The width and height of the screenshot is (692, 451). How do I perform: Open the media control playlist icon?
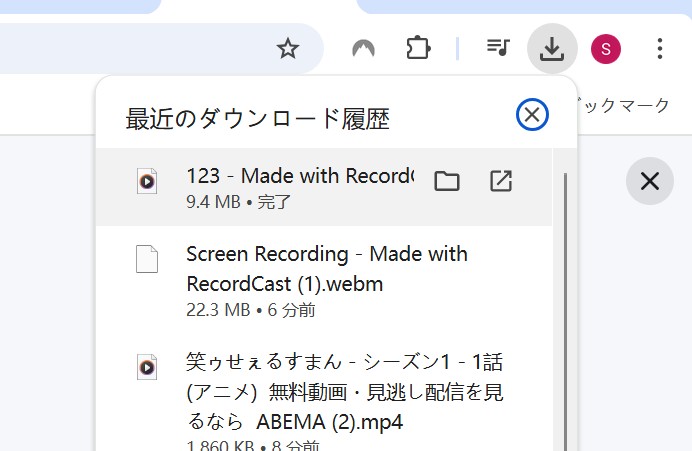pyautogui.click(x=498, y=48)
